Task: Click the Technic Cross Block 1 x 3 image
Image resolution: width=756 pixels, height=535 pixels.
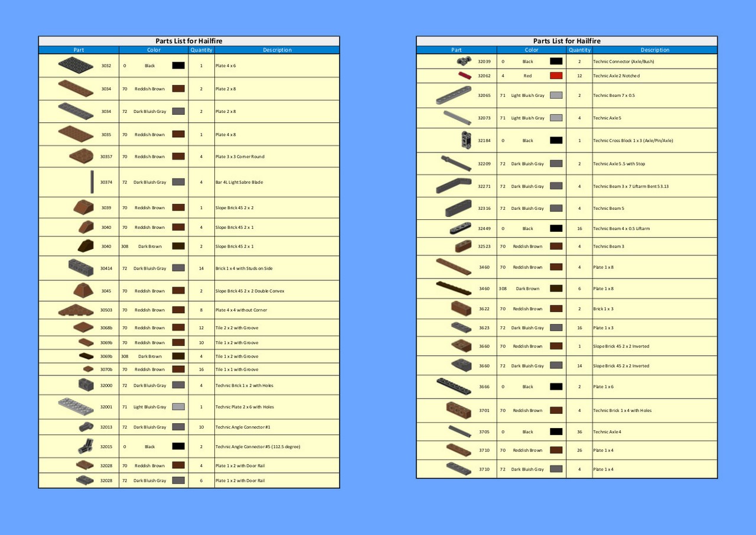Action: pyautogui.click(x=465, y=140)
